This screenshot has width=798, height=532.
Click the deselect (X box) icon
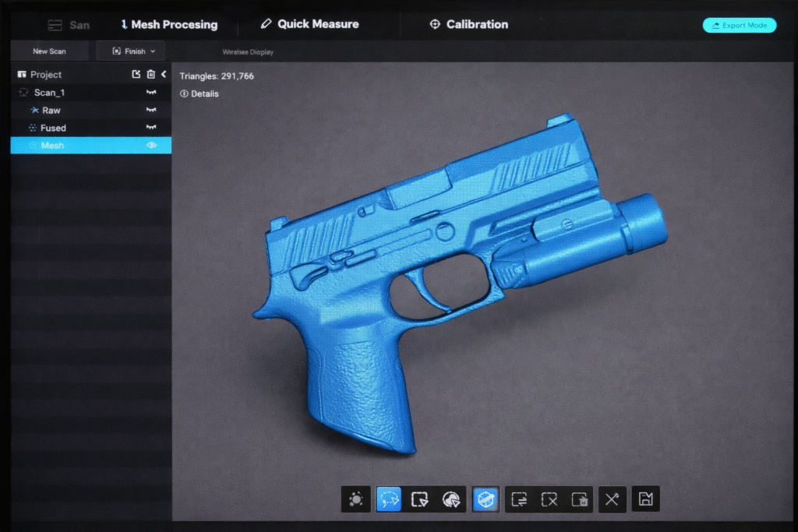click(549, 499)
